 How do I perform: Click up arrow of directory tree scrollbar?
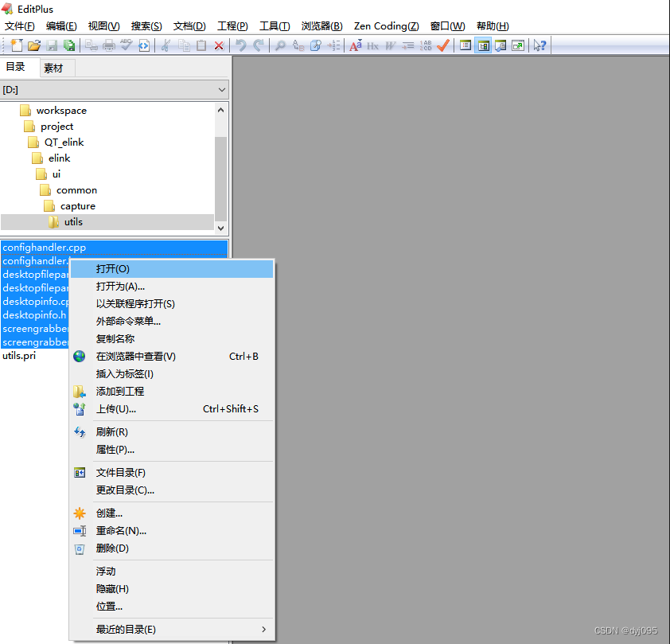pos(221,111)
